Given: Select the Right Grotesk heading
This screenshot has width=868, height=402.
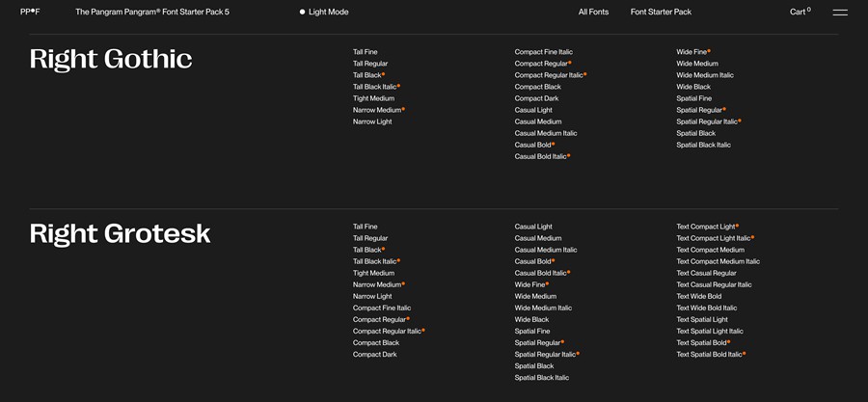Looking at the screenshot, I should 121,234.
